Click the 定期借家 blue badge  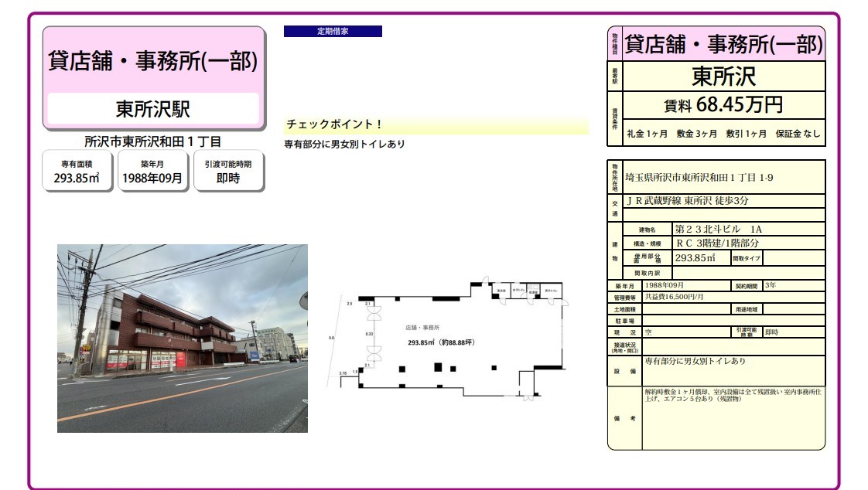click(x=333, y=32)
